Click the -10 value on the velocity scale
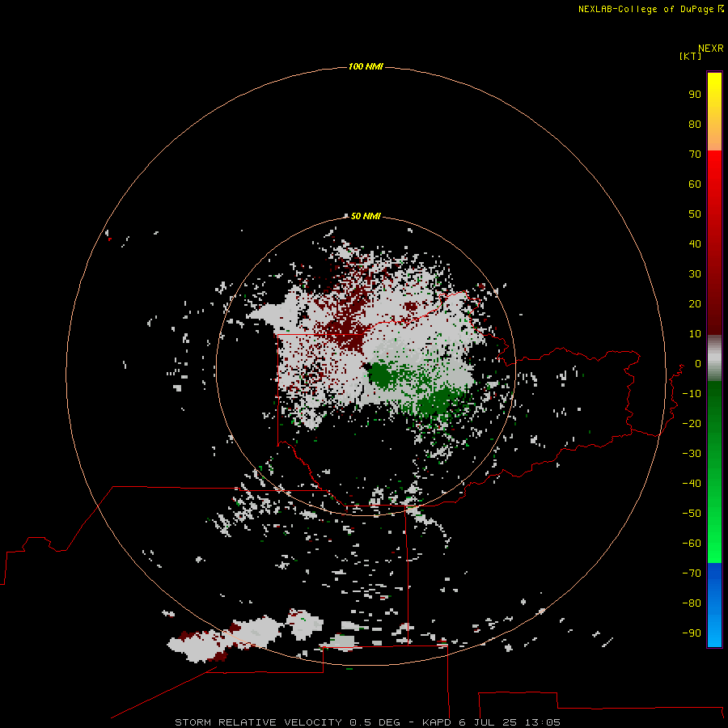The height and width of the screenshot is (728, 728). click(x=692, y=394)
